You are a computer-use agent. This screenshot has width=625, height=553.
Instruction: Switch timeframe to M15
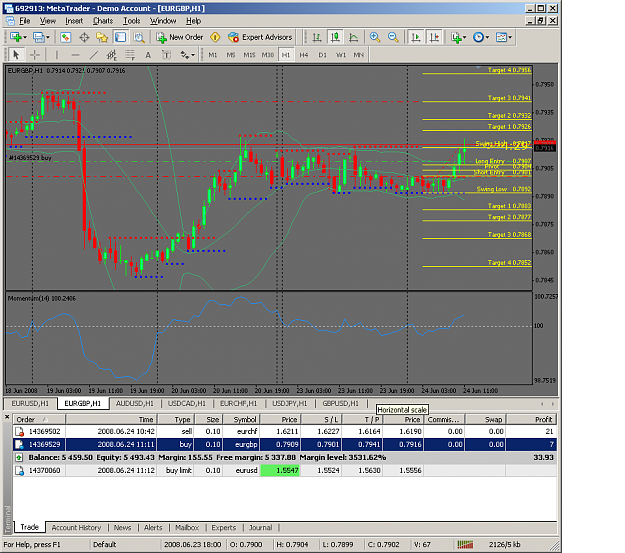[x=249, y=55]
